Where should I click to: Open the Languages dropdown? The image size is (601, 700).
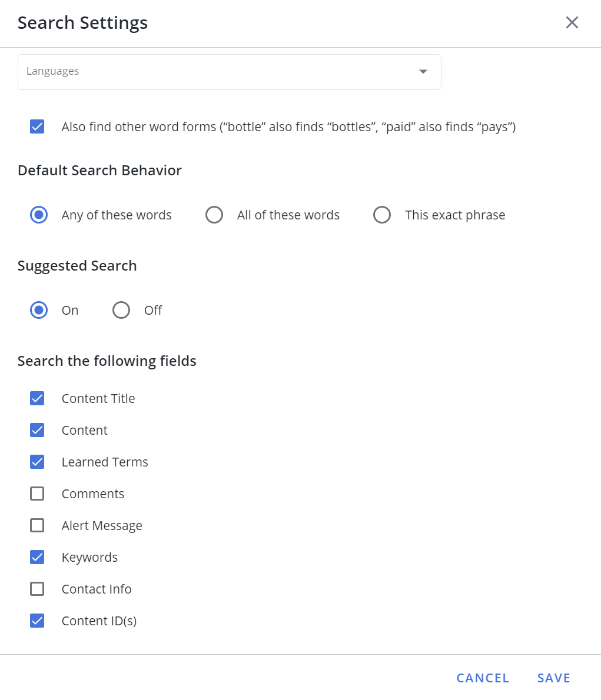click(x=229, y=72)
